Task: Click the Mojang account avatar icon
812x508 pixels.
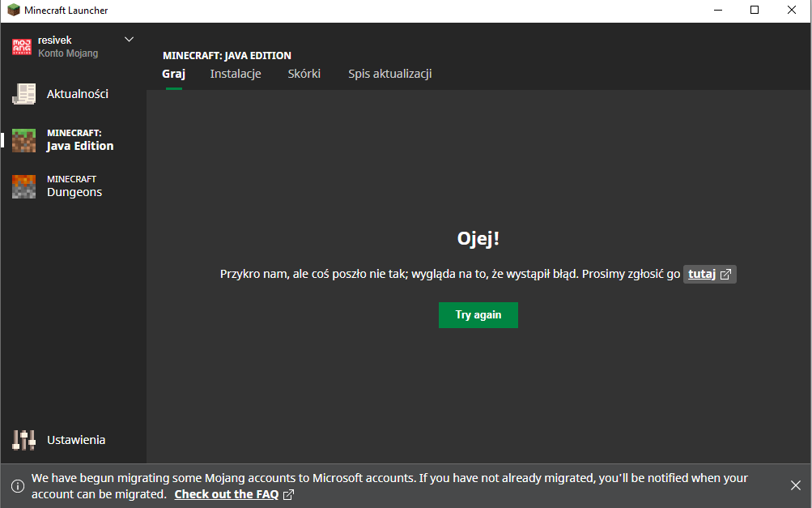Action: (23, 47)
